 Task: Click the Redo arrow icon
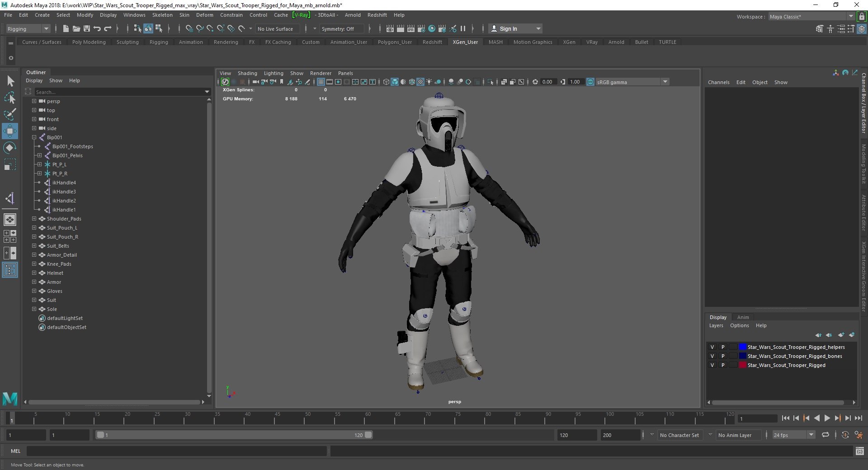tap(108, 28)
